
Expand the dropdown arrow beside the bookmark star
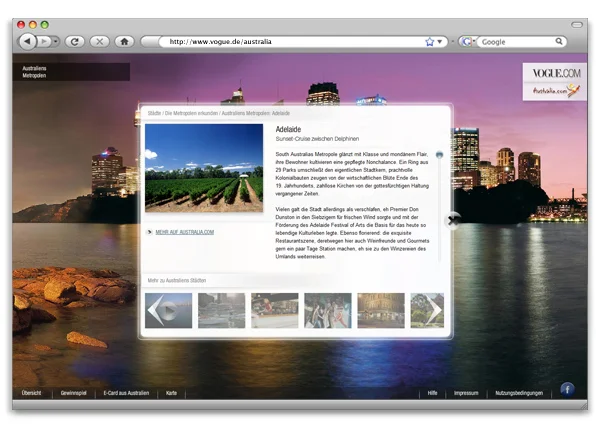441,42
